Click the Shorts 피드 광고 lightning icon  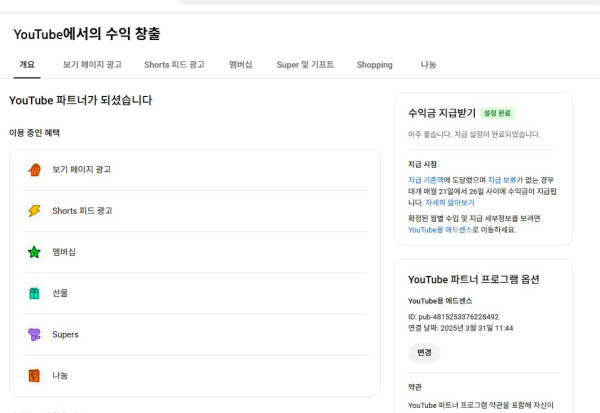pos(34,211)
